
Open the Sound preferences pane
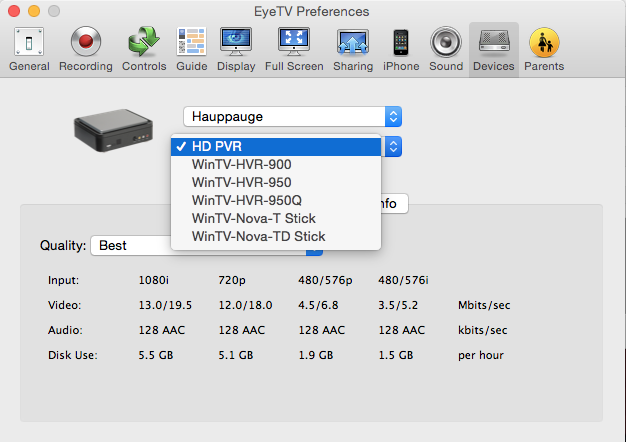(x=446, y=50)
